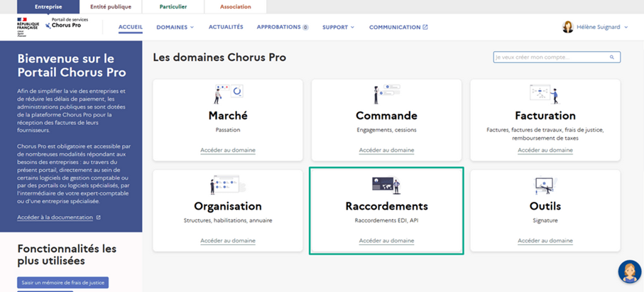Switch to the Particulier tab

click(173, 6)
